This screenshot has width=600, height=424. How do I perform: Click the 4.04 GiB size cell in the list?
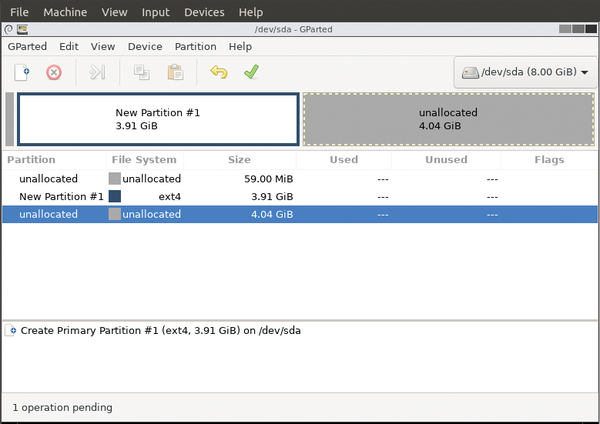(x=272, y=214)
